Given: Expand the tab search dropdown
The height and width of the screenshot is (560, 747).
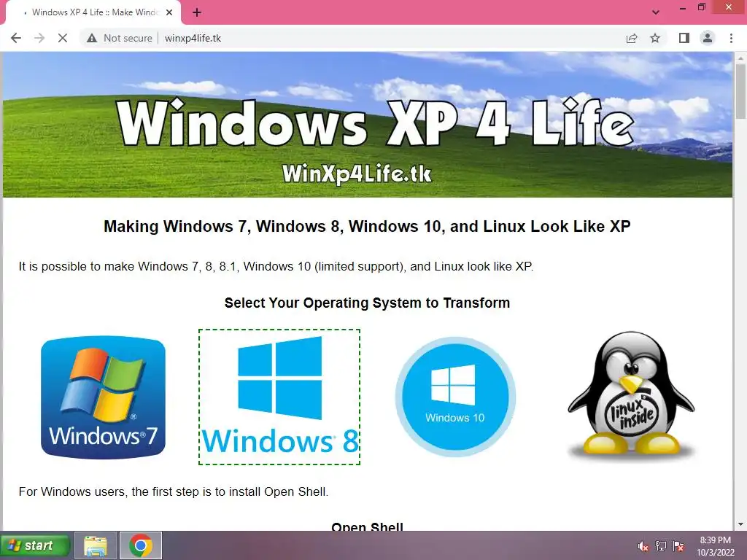Looking at the screenshot, I should tap(656, 12).
